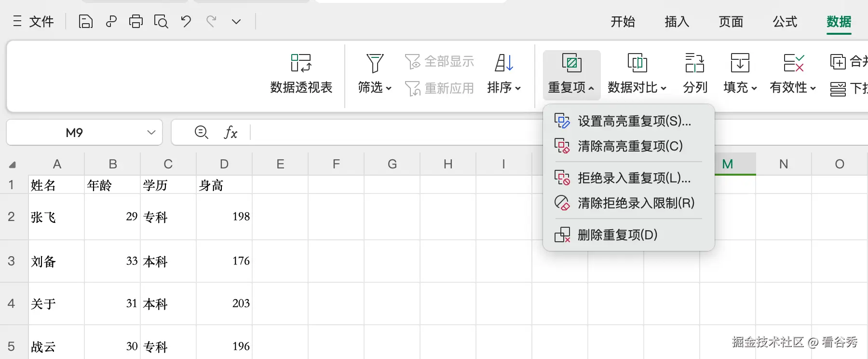Click the 排序 sort icon
868x359 pixels.
click(x=504, y=63)
